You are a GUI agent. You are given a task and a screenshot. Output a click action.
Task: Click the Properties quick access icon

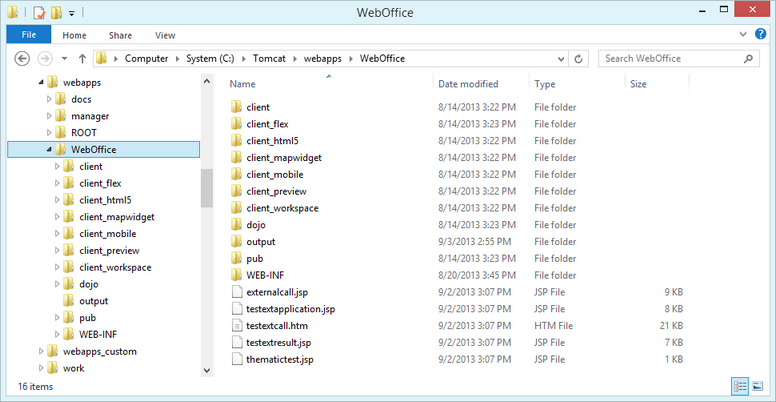pos(39,12)
